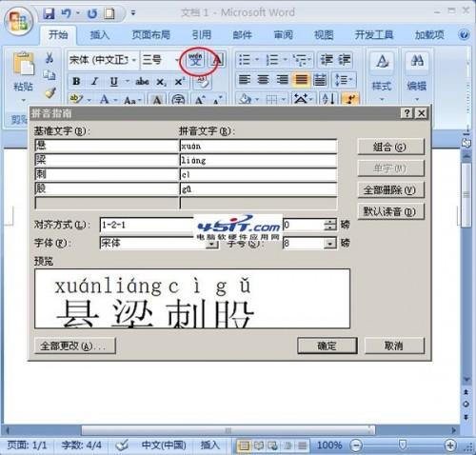Image resolution: width=476 pixels, height=455 pixels.
Task: Cut selection with scissors icon
Action: click(50, 58)
